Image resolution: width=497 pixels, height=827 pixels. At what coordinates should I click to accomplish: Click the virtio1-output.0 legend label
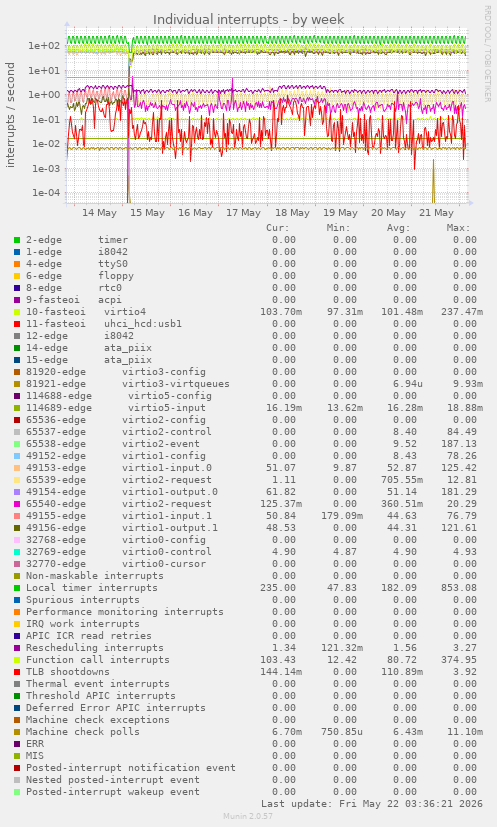[170, 492]
